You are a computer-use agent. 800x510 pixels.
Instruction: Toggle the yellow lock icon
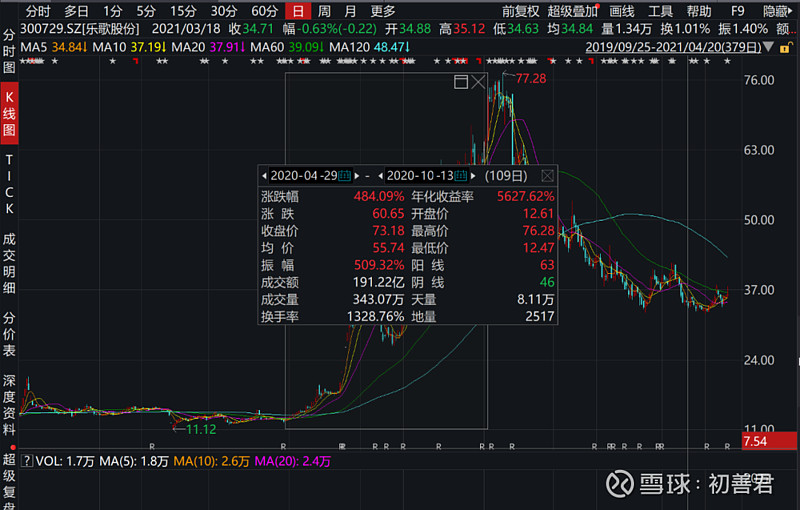pyautogui.click(x=786, y=47)
